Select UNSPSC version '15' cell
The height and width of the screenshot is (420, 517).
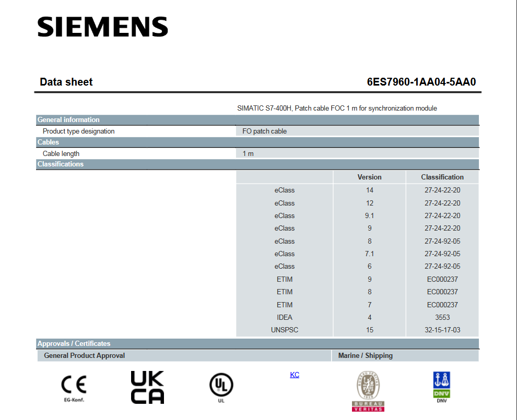click(370, 330)
